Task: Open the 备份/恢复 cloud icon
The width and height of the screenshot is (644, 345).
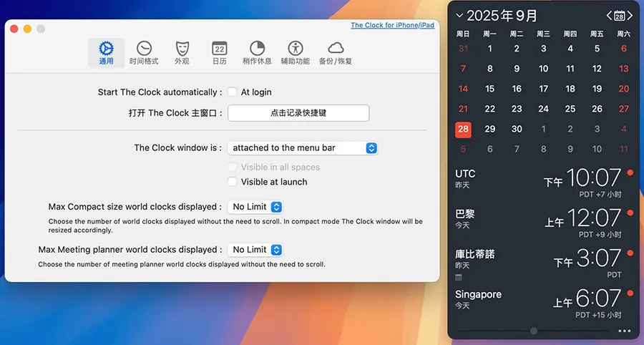Action: tap(336, 52)
